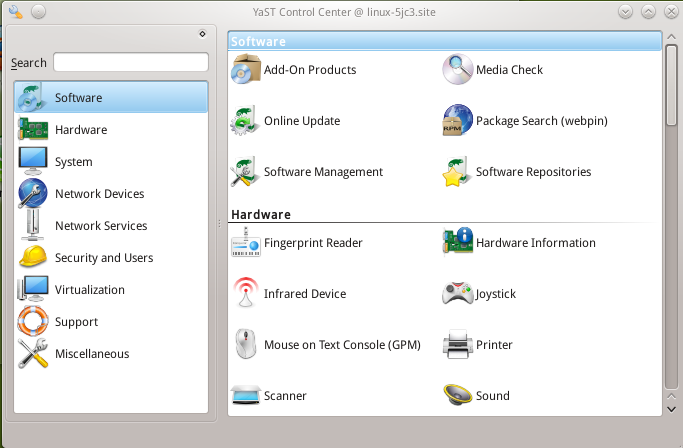Click the Software section header bar
Viewport: 683px width, 448px height.
pos(445,41)
